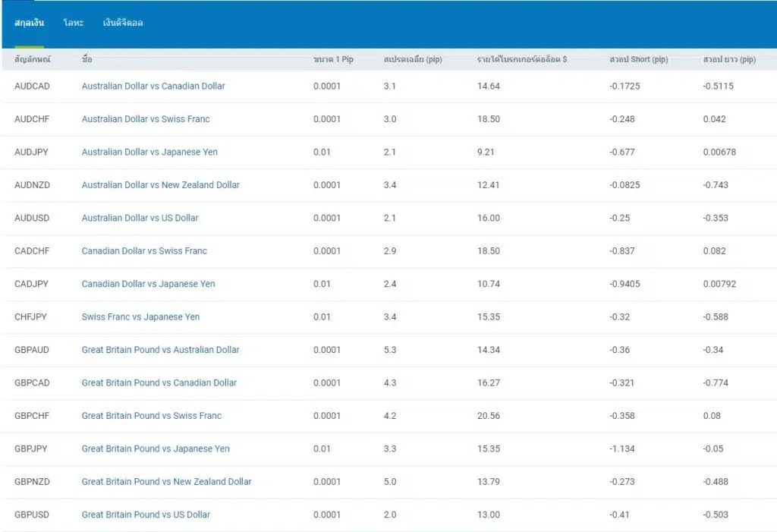Click broker revenue value 16.27

pos(489,382)
